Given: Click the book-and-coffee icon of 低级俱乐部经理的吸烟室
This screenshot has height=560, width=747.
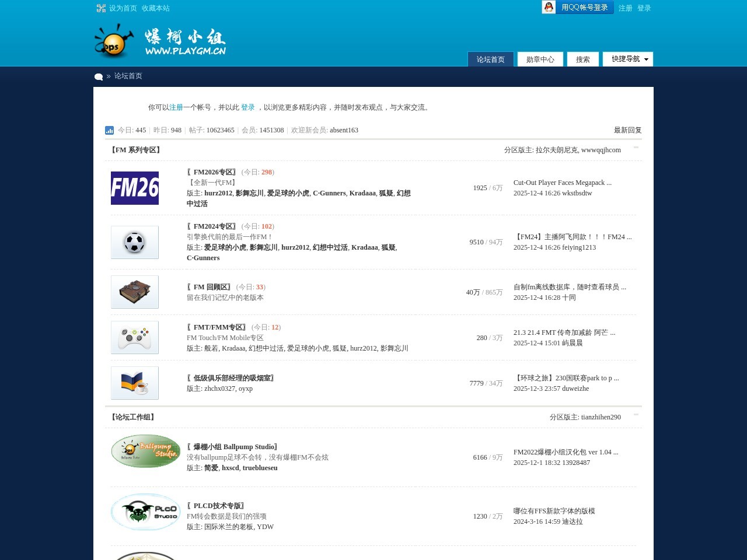Looking at the screenshot, I should tap(134, 383).
